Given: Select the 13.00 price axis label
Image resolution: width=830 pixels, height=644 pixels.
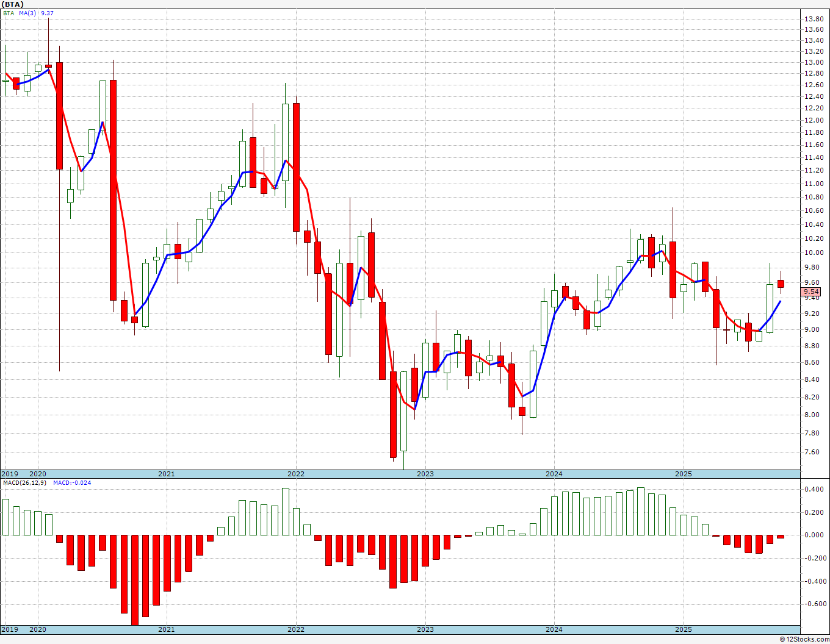Looking at the screenshot, I should click(814, 63).
